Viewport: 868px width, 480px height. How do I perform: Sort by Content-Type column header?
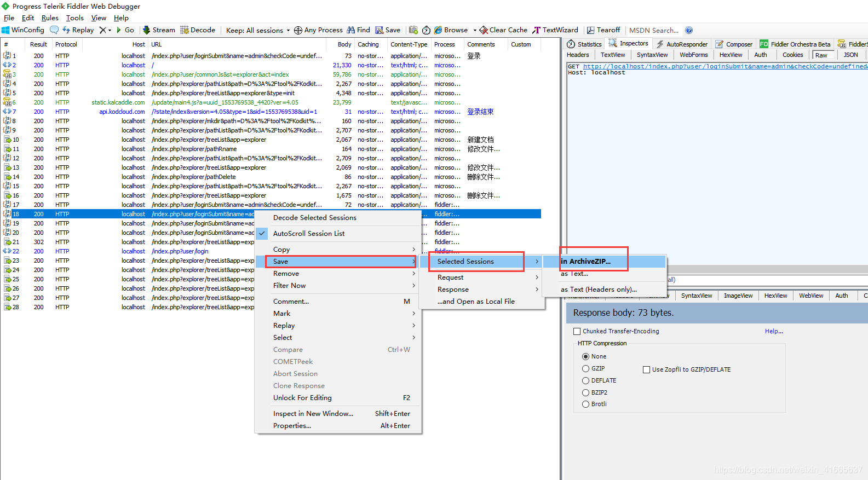click(409, 44)
